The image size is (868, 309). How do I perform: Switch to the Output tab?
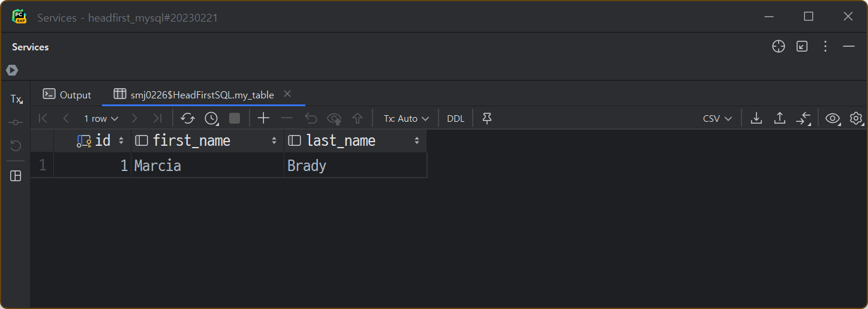(x=67, y=95)
